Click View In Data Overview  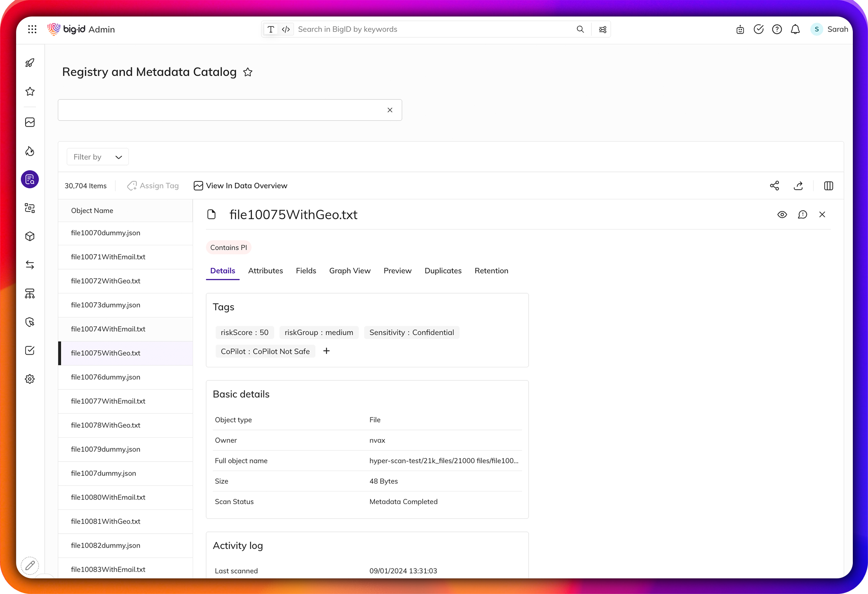(x=240, y=186)
